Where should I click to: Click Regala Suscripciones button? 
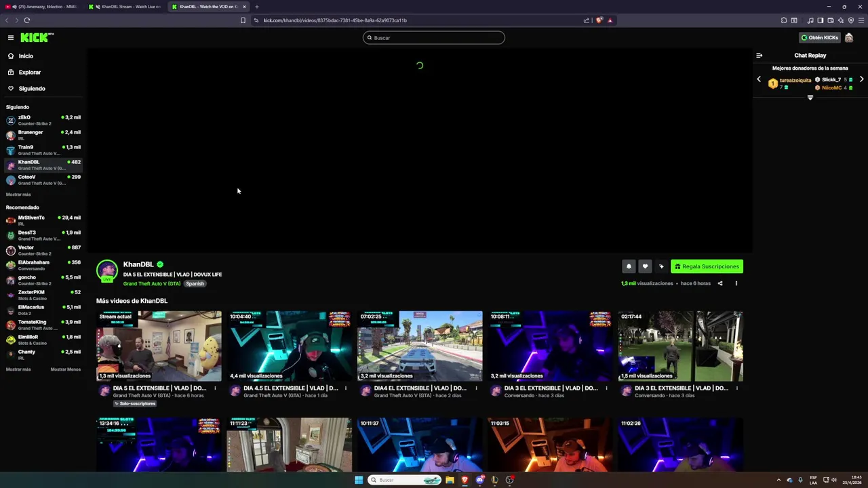point(707,266)
